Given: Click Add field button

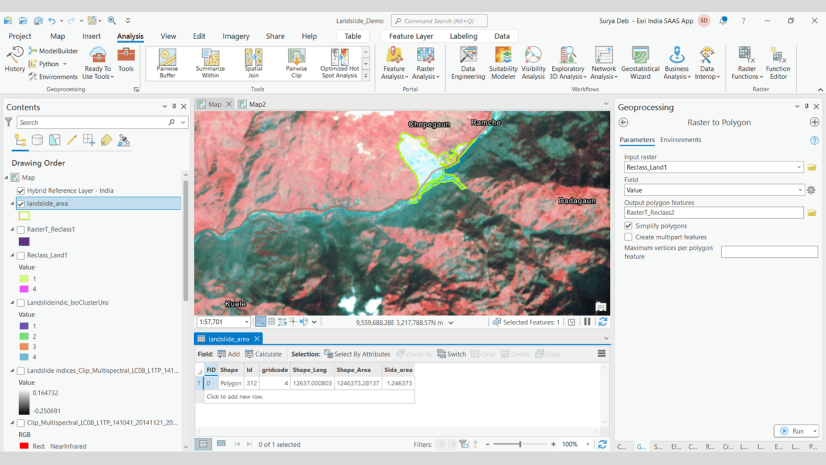Looking at the screenshot, I should tap(229, 354).
